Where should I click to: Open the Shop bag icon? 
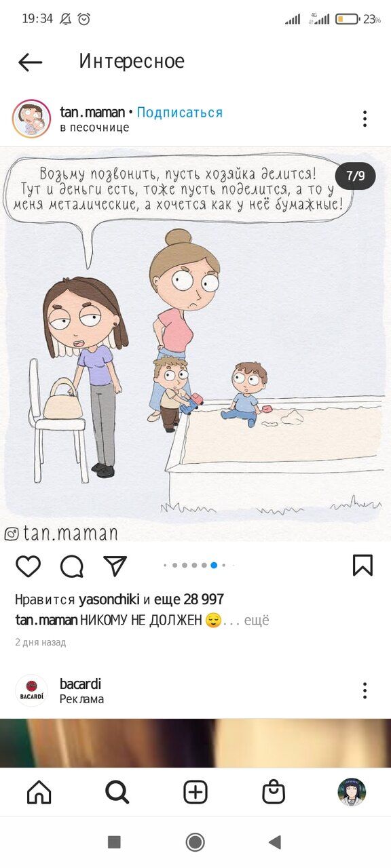(274, 792)
